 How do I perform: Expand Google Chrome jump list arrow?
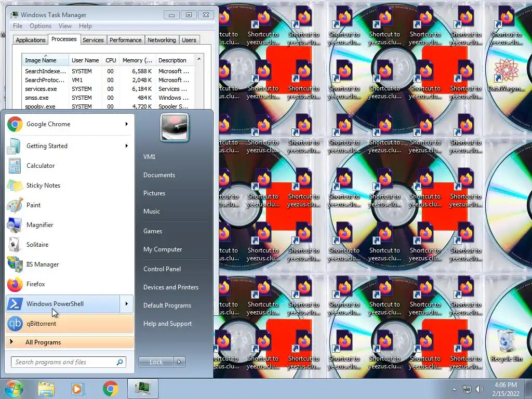(127, 124)
